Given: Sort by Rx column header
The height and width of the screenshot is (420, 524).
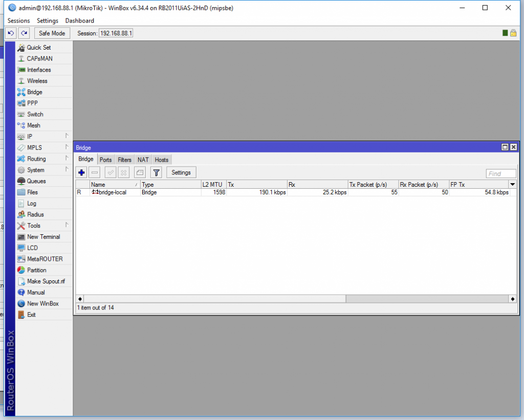Looking at the screenshot, I should click(317, 185).
